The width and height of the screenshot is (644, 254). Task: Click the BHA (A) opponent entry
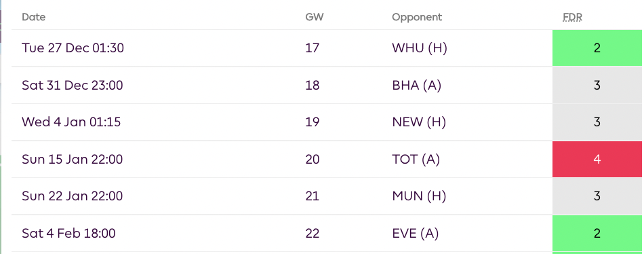click(416, 85)
